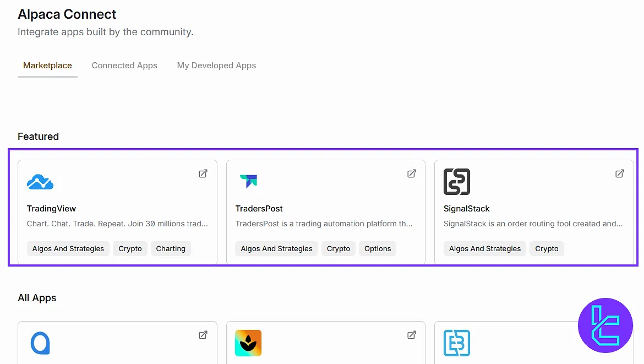Image resolution: width=644 pixels, height=364 pixels.
Task: Click the Options tag on TradersPost card
Action: [x=378, y=249]
